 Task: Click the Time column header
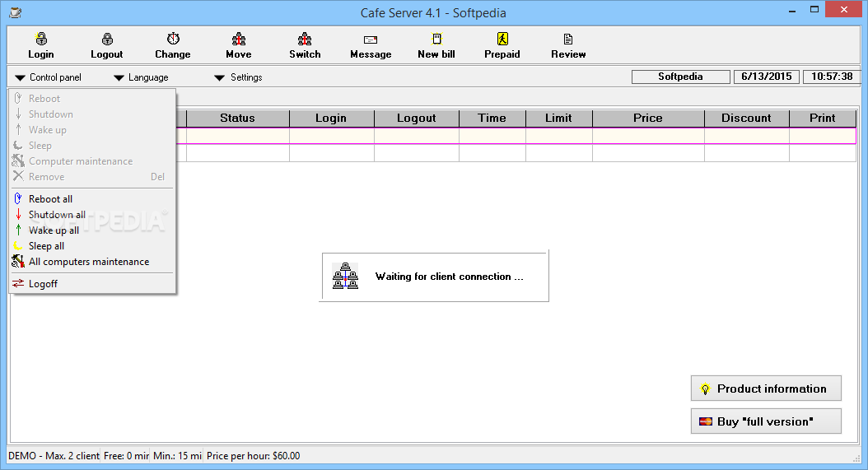click(492, 118)
